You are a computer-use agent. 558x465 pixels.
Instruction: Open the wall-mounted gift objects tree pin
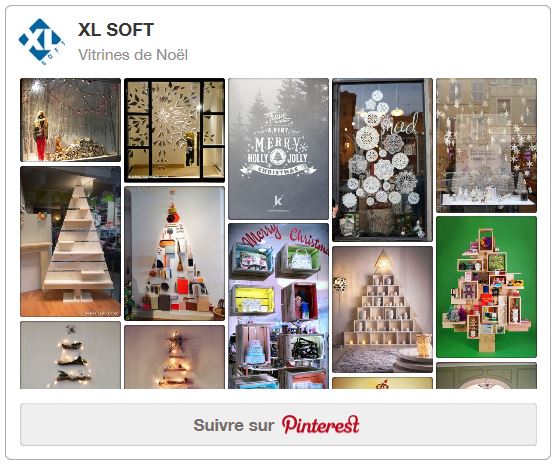pyautogui.click(x=174, y=254)
